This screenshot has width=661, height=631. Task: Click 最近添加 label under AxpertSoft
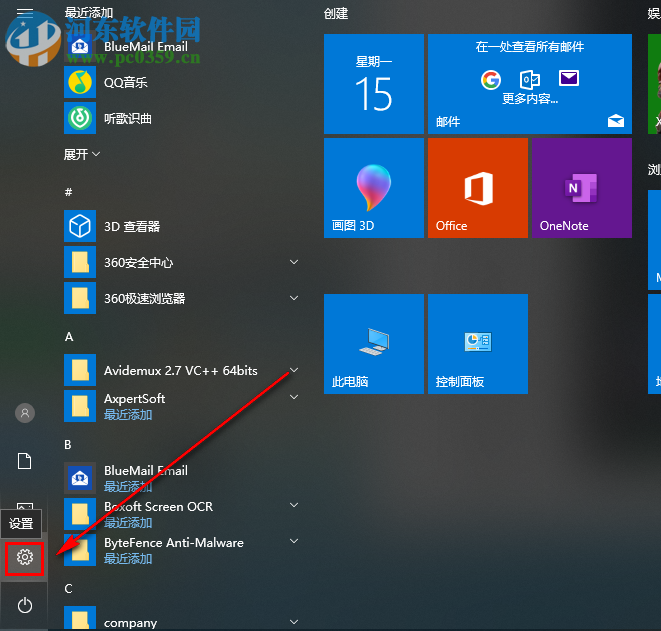click(x=128, y=415)
